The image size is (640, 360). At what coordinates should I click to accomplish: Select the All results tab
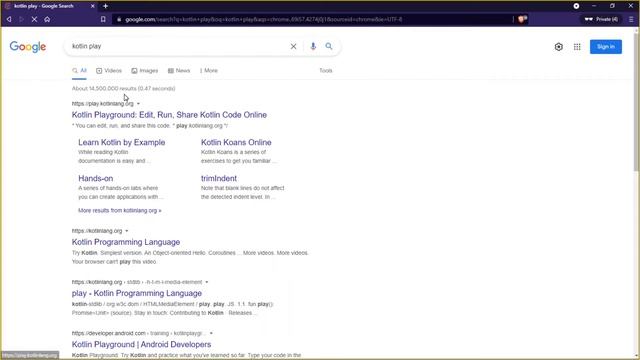[x=80, y=71]
